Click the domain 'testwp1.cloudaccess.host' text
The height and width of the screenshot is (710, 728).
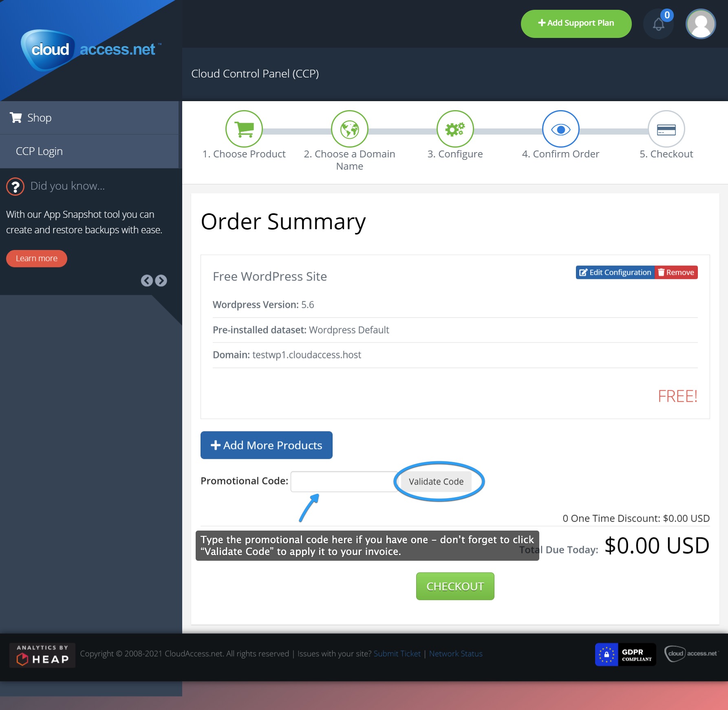[x=307, y=355]
